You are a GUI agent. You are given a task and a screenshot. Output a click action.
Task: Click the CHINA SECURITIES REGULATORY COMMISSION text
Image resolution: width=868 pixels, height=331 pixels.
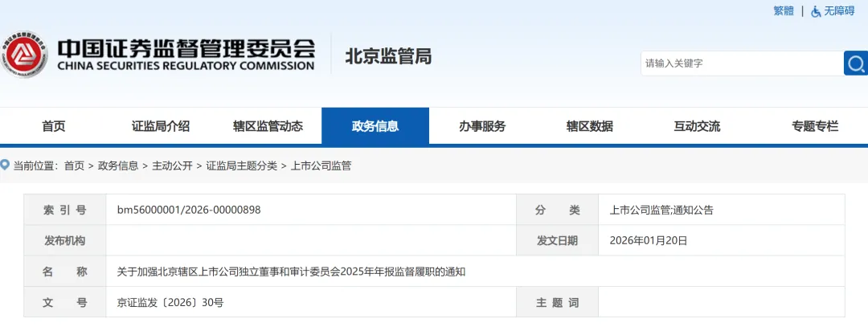click(186, 66)
